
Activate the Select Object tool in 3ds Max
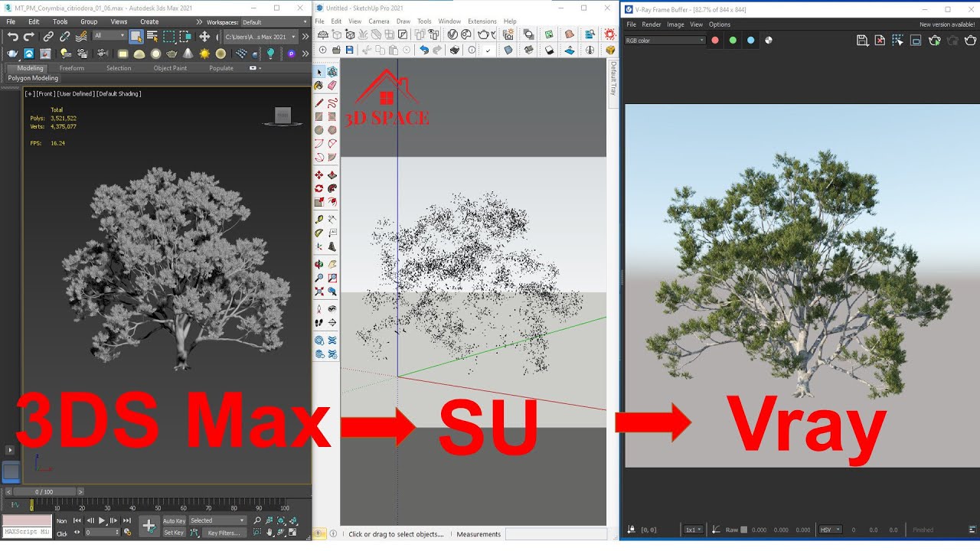(x=136, y=36)
